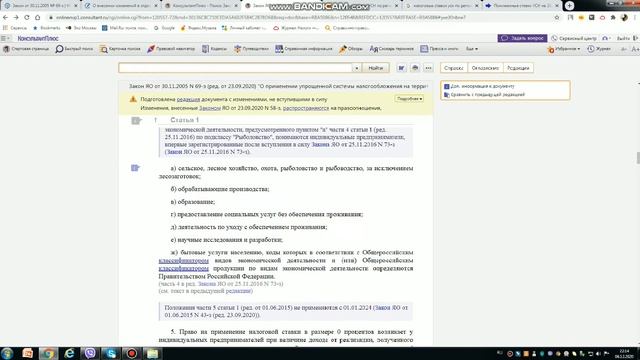Open Guides (Путеводители) section
Screen dimensions: 640x360
[x=251, y=49]
